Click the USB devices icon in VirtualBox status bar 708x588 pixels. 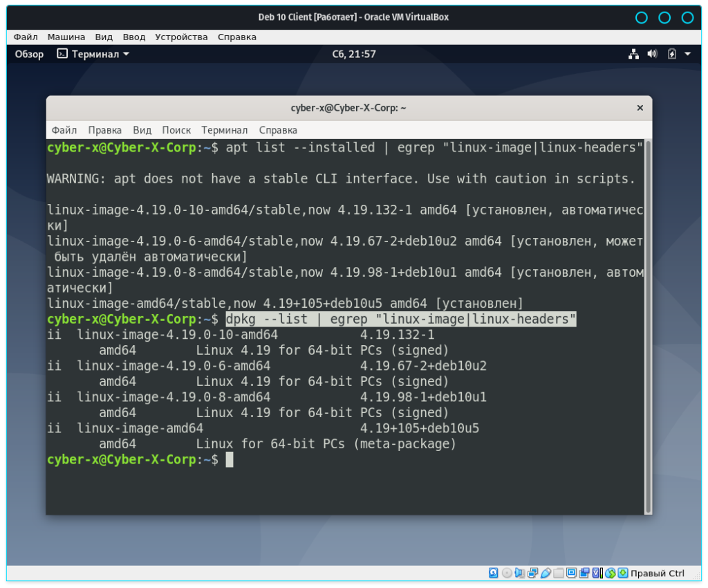[546, 573]
